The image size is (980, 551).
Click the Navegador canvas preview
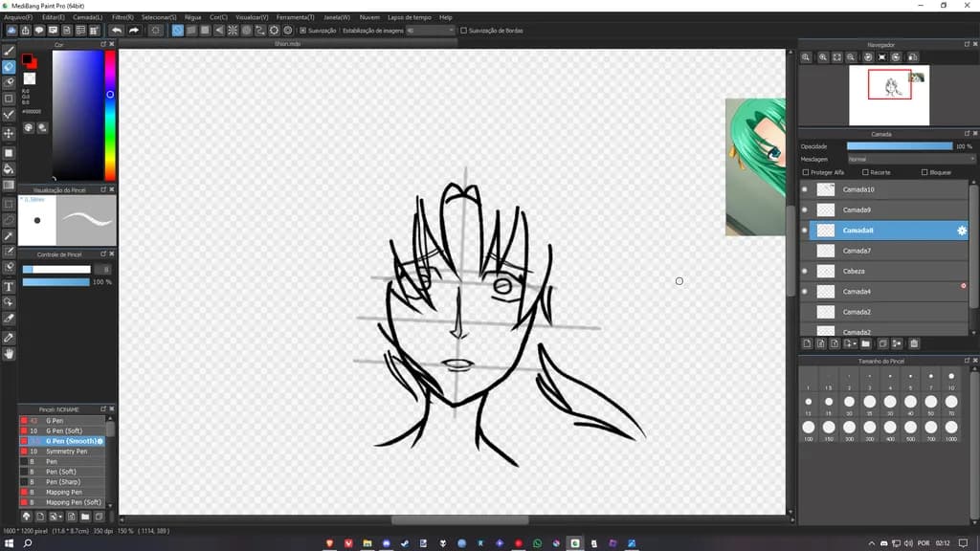coord(889,95)
